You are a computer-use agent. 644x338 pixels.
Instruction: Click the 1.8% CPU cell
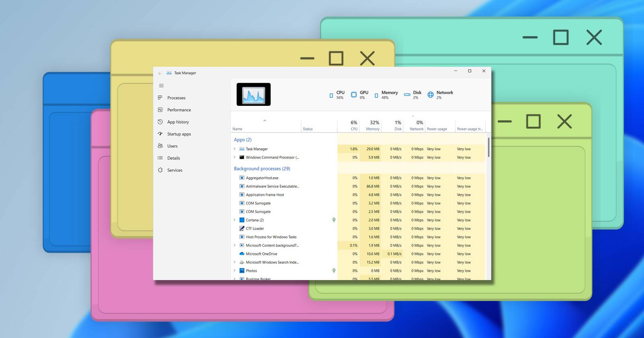tap(349, 149)
